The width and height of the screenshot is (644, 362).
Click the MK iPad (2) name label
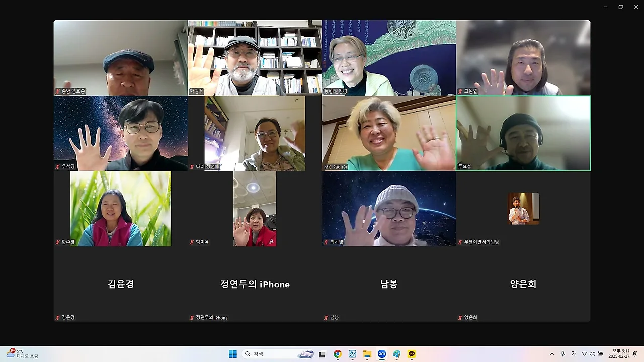(336, 167)
